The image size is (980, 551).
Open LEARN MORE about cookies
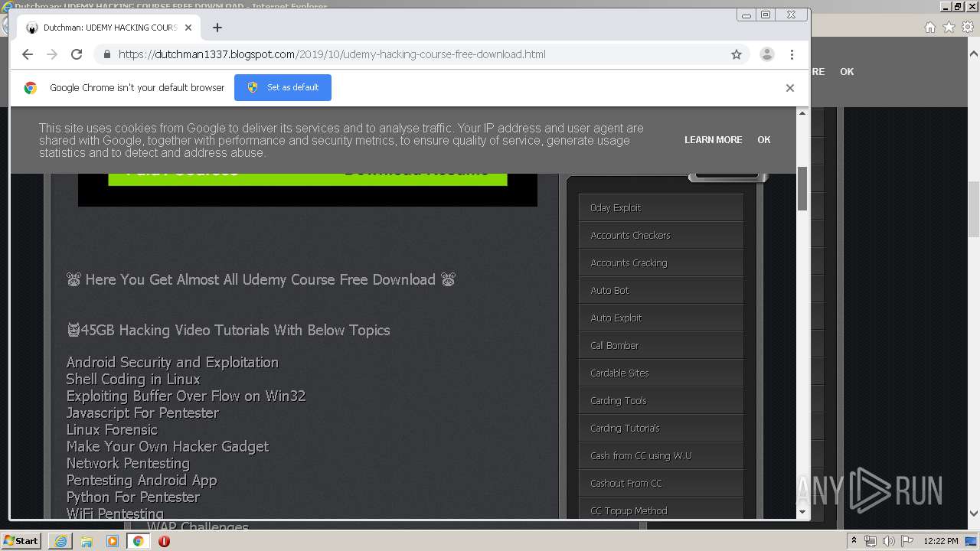(713, 140)
